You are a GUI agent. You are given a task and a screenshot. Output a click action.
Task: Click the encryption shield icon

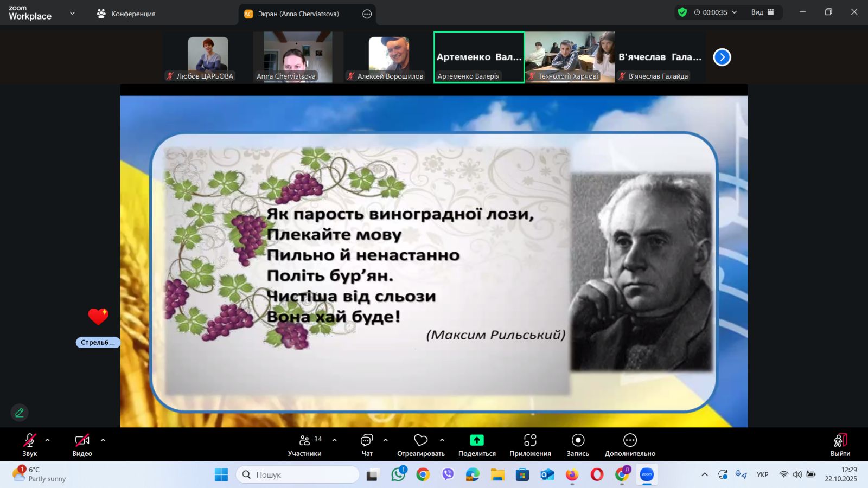coord(682,12)
